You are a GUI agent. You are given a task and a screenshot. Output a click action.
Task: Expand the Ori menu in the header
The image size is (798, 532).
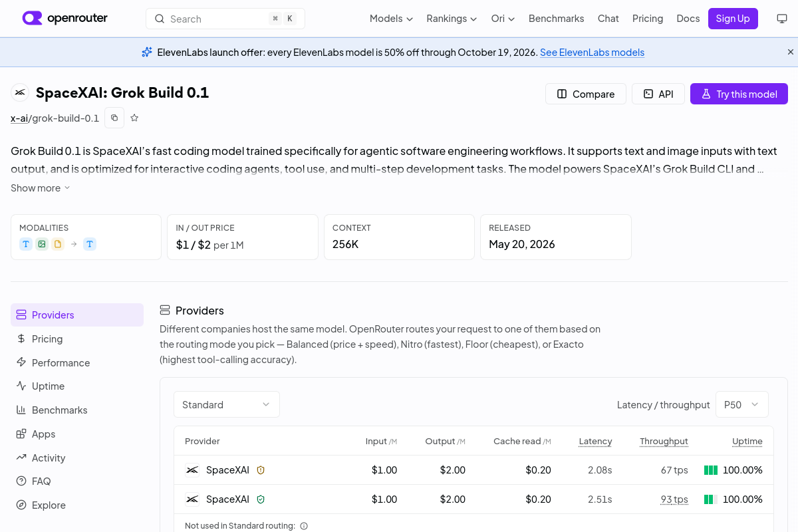(503, 19)
